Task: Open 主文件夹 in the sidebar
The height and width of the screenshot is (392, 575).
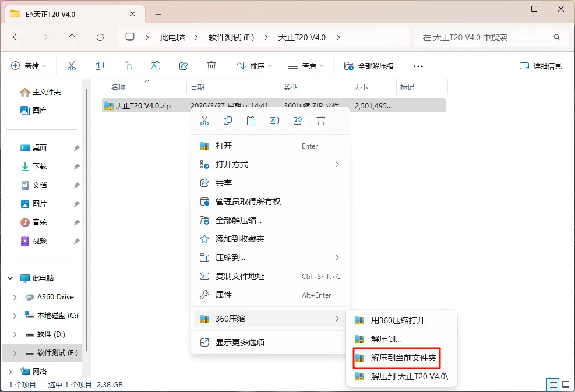Action: pyautogui.click(x=41, y=92)
